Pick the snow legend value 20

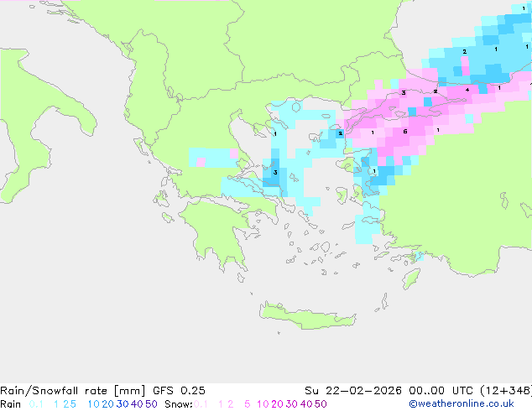pos(277,404)
